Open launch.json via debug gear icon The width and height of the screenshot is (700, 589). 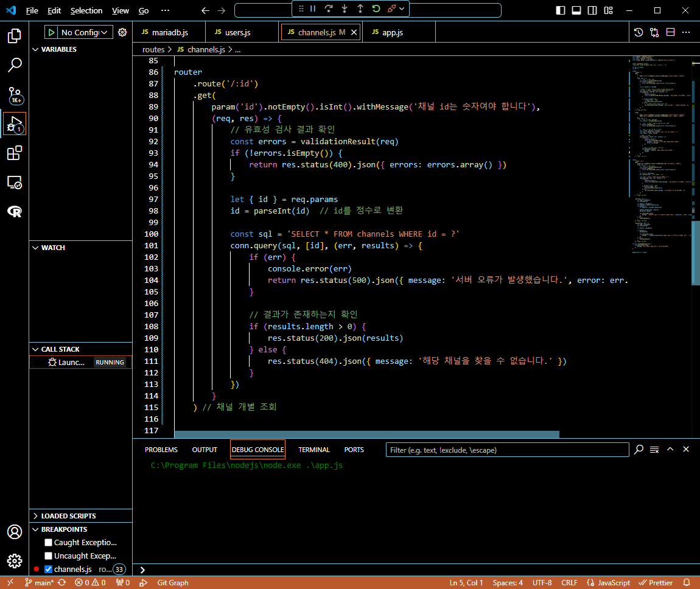click(x=122, y=32)
